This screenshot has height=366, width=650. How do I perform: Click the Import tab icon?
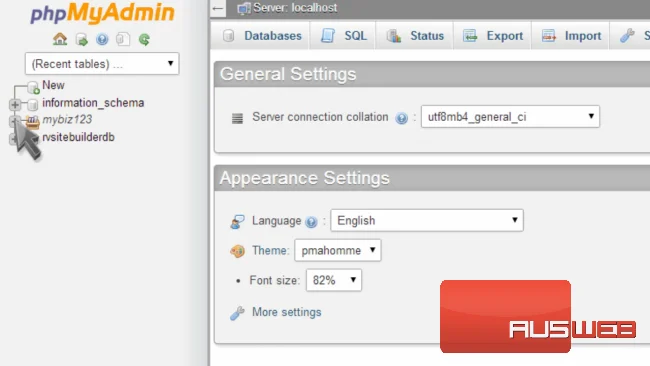tap(548, 36)
